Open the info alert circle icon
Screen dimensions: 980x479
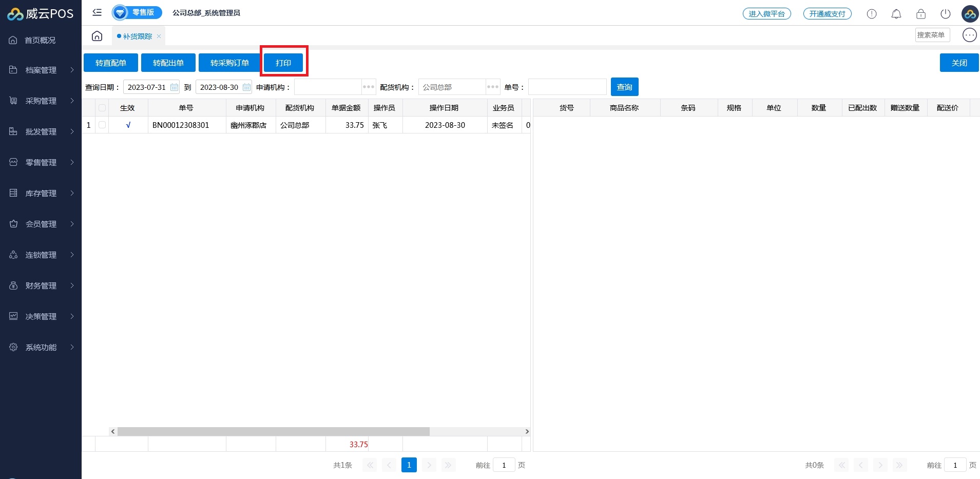[x=871, y=14]
